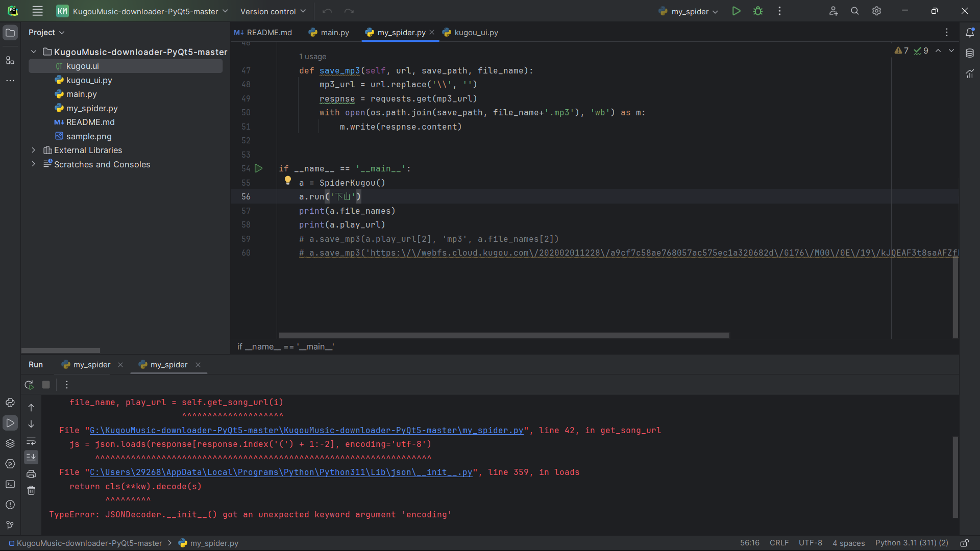Open the Terminal tool window
This screenshot has height=551, width=980.
[x=10, y=484]
